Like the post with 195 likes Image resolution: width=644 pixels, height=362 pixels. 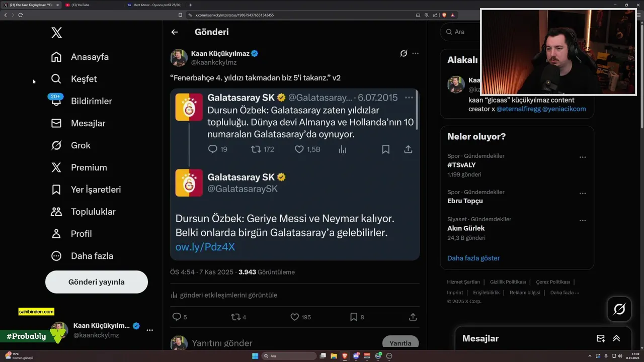click(295, 317)
